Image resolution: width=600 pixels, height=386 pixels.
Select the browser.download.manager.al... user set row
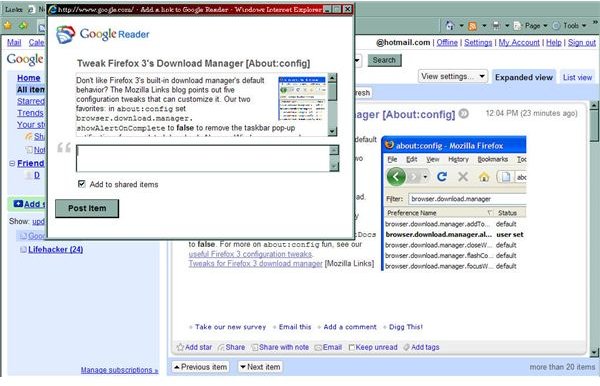point(454,235)
